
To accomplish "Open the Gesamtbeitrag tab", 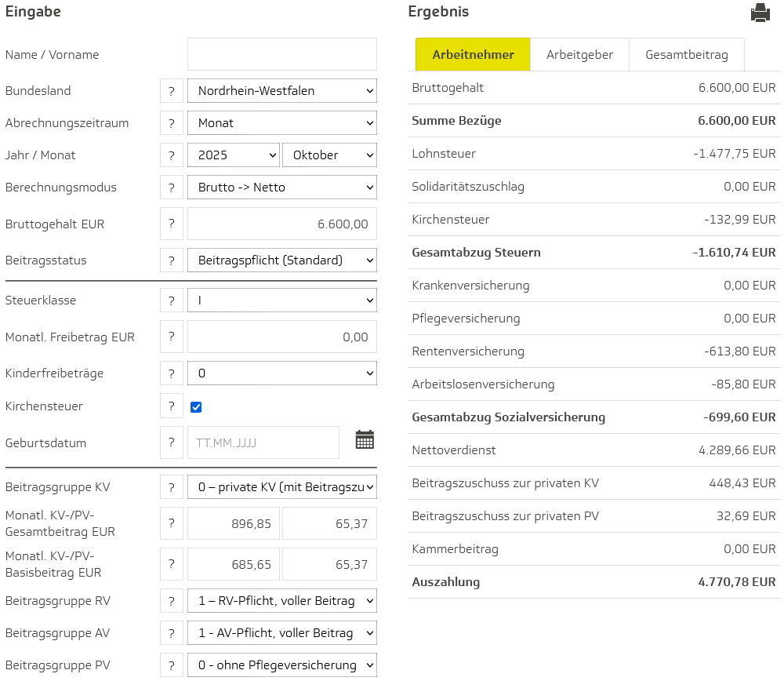I will tap(686, 55).
